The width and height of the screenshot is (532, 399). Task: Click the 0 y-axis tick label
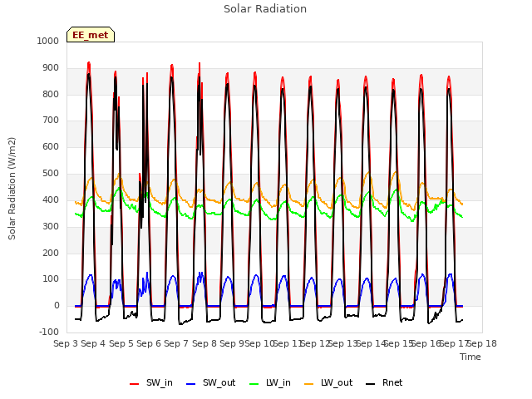coord(57,305)
